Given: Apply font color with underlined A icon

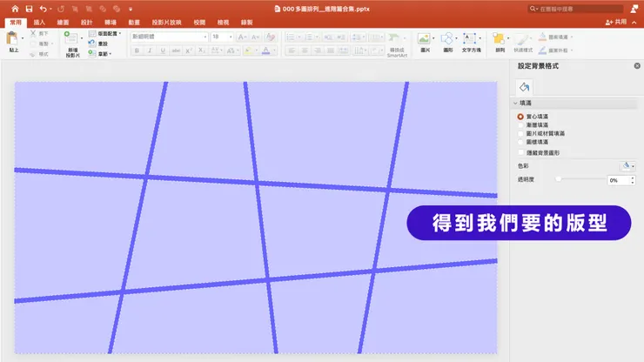Looking at the screenshot, I should coord(266,50).
